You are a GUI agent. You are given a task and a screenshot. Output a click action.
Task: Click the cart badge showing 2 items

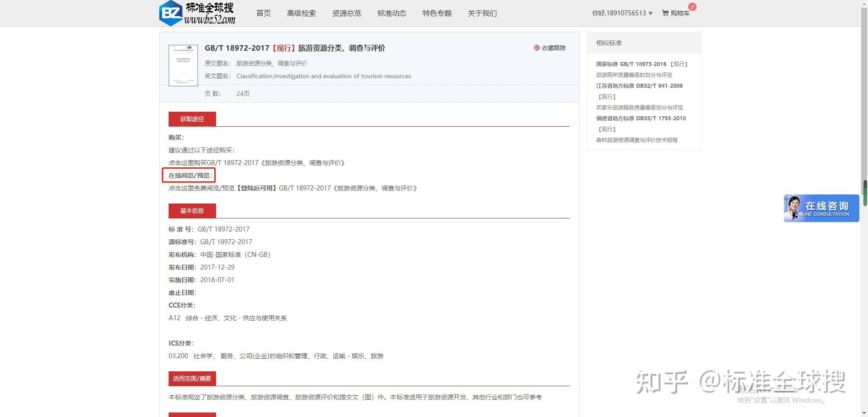[x=692, y=7]
